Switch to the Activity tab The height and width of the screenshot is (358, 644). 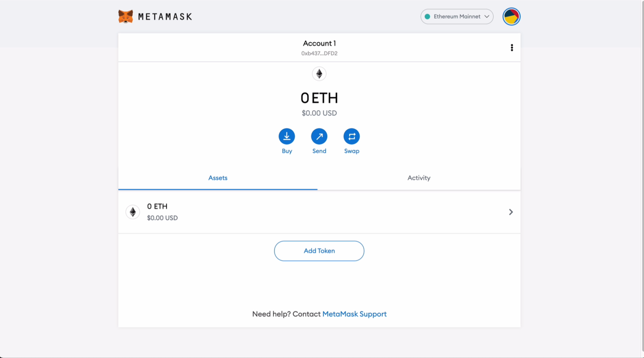point(419,178)
